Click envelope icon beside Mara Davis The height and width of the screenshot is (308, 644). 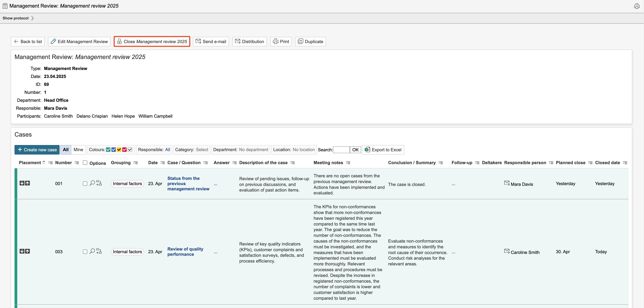coord(507,183)
